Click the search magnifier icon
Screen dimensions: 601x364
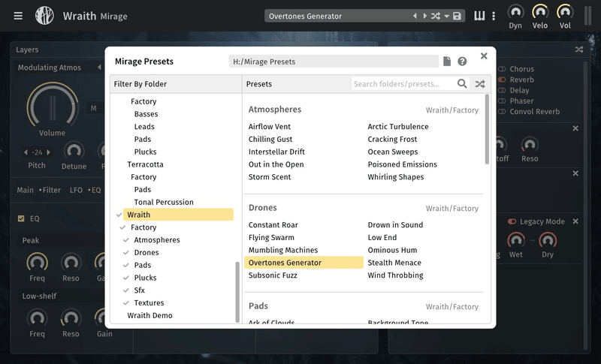pos(463,84)
